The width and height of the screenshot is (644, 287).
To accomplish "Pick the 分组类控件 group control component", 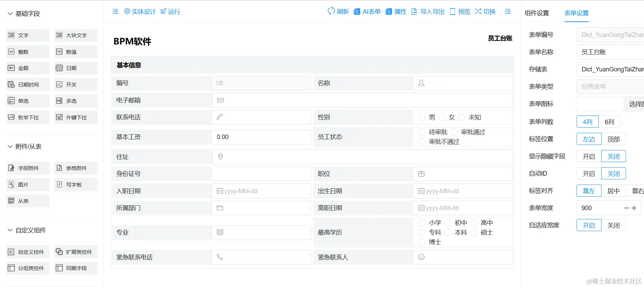I will tap(28, 268).
